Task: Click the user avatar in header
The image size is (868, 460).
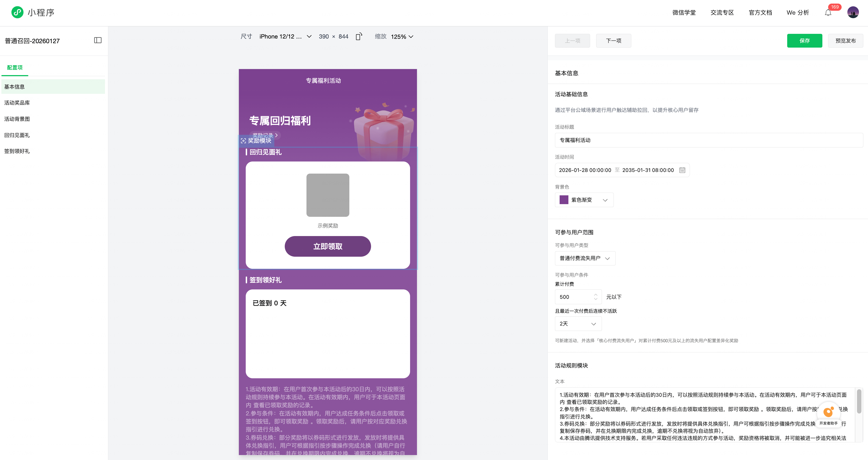Action: pos(853,13)
